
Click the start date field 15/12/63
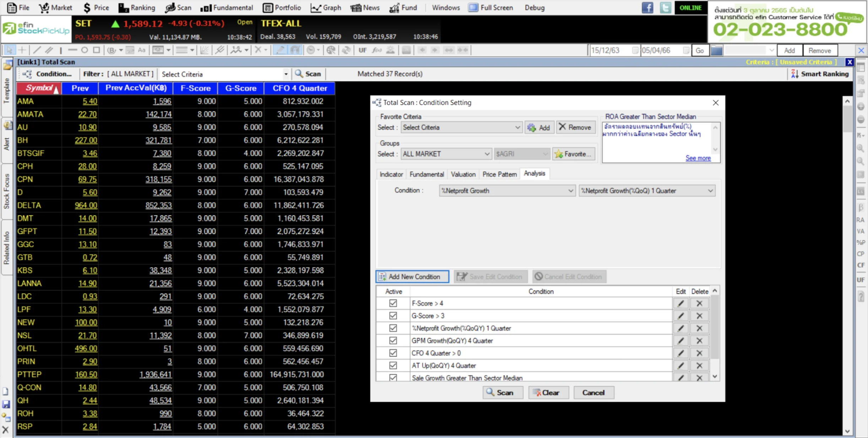tap(612, 50)
